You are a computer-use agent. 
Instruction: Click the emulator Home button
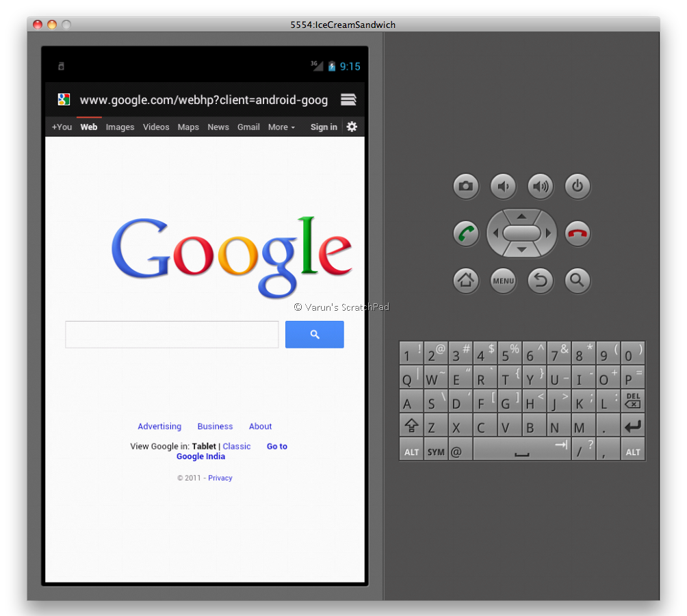click(x=466, y=281)
